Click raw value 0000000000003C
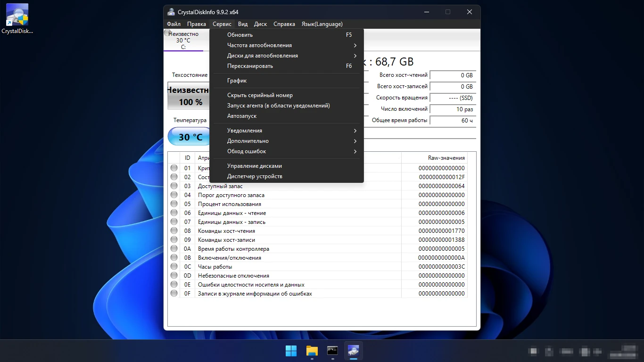The image size is (644, 362). click(x=441, y=267)
